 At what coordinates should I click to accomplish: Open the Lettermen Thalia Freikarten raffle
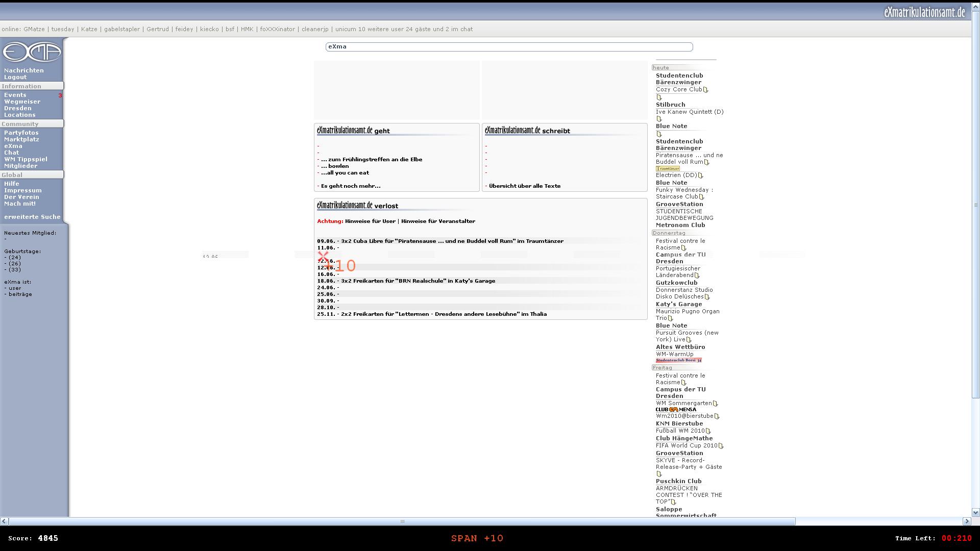point(444,314)
